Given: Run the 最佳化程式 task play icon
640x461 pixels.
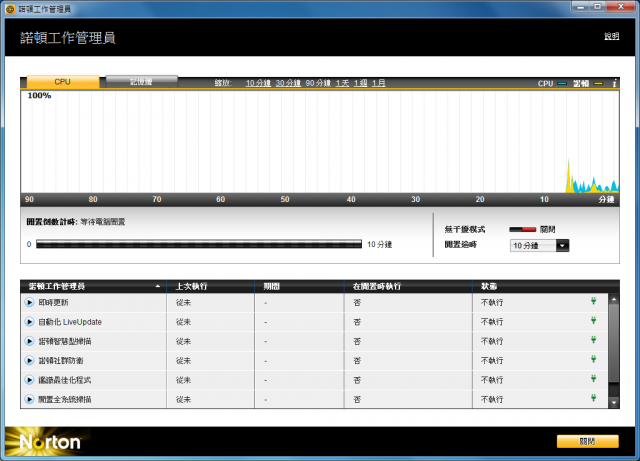Looking at the screenshot, I should click(x=29, y=380).
